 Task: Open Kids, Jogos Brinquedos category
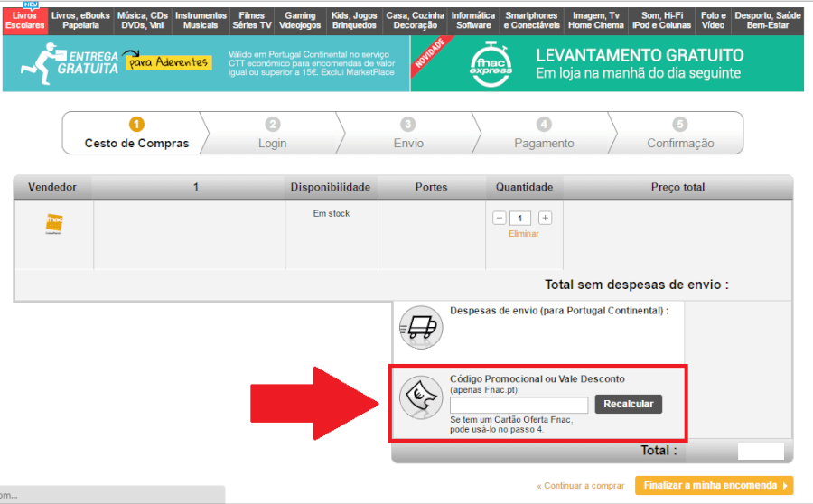[x=354, y=21]
